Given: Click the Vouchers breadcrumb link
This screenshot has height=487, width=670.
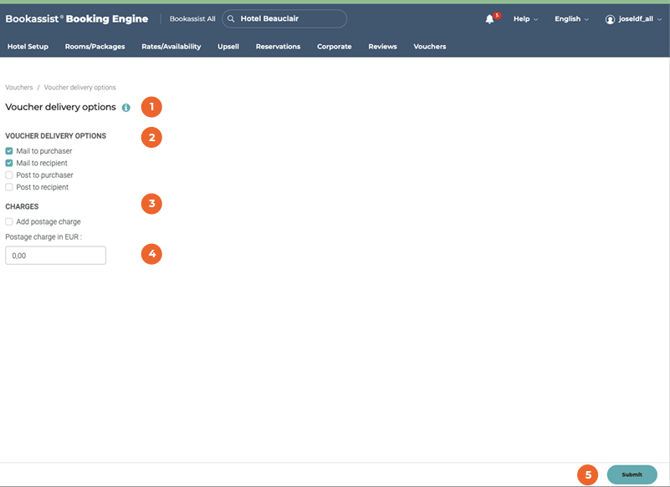Looking at the screenshot, I should pyautogui.click(x=19, y=87).
